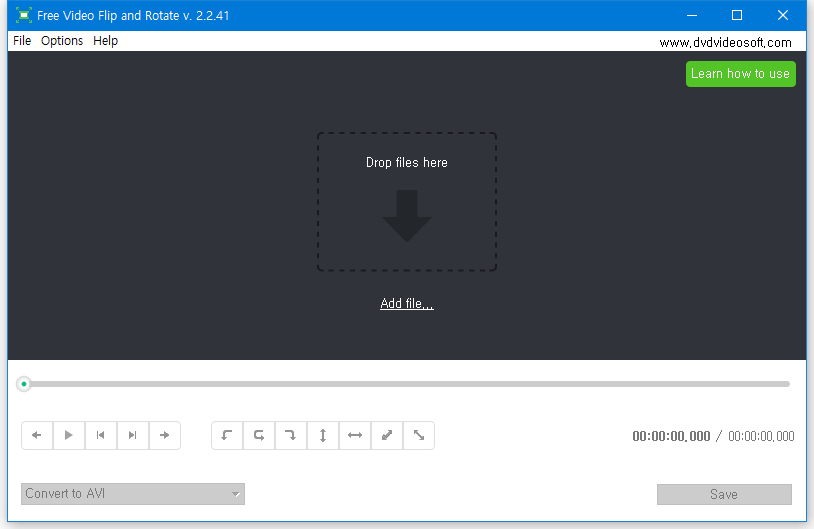814x529 pixels.
Task: Rotate video 90 degrees clockwise
Action: [291, 435]
